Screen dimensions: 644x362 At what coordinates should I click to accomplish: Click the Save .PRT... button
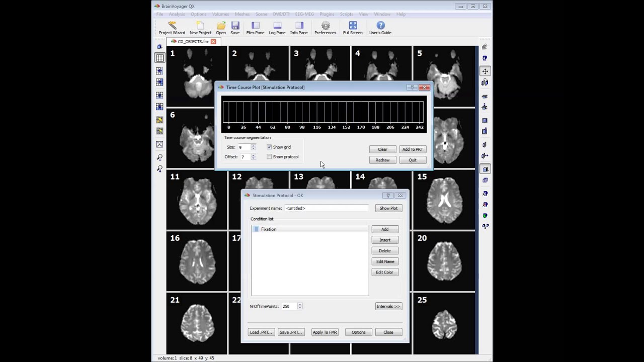point(291,332)
